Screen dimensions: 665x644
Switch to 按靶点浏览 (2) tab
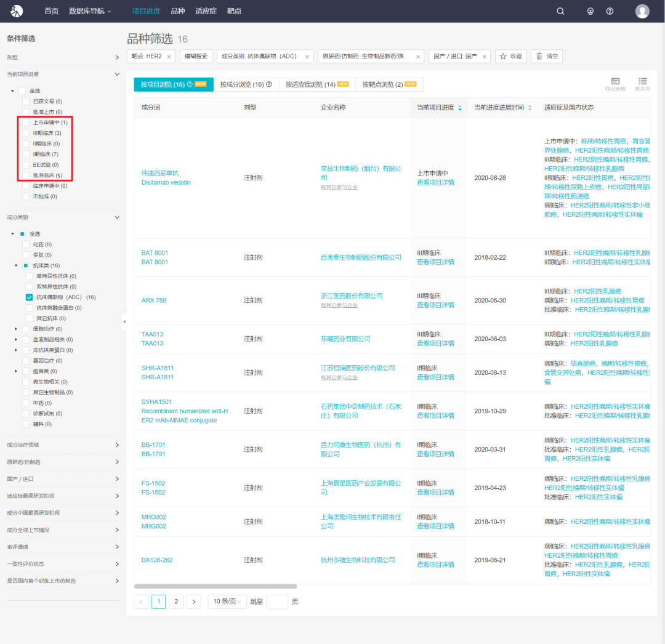click(389, 84)
